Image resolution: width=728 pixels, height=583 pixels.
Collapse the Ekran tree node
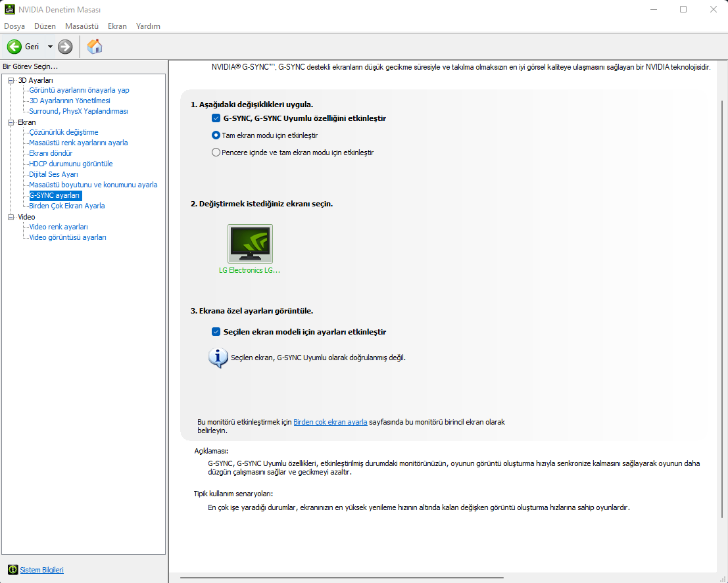(x=11, y=122)
